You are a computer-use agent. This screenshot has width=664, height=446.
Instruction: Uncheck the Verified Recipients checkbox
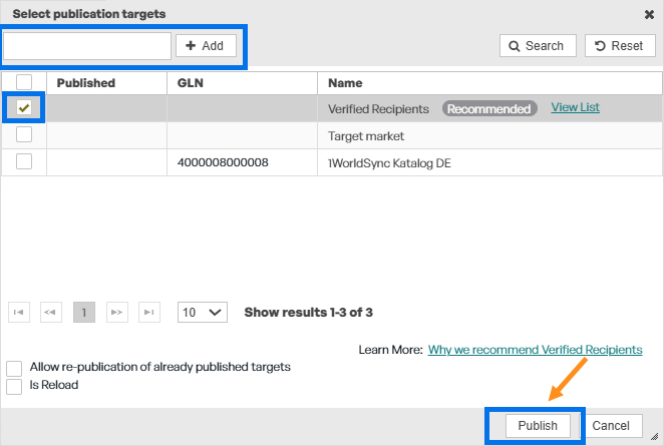(x=24, y=108)
